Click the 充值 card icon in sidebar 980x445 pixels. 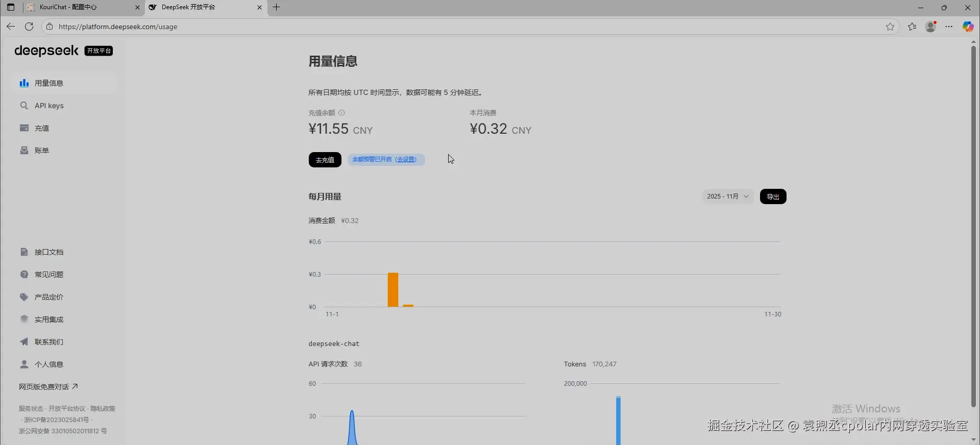tap(24, 128)
